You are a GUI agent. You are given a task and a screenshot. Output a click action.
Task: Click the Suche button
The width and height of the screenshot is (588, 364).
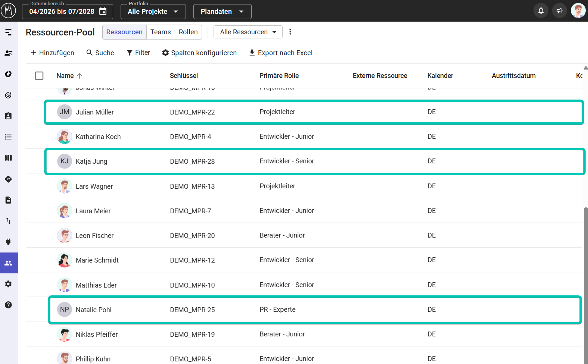(100, 53)
